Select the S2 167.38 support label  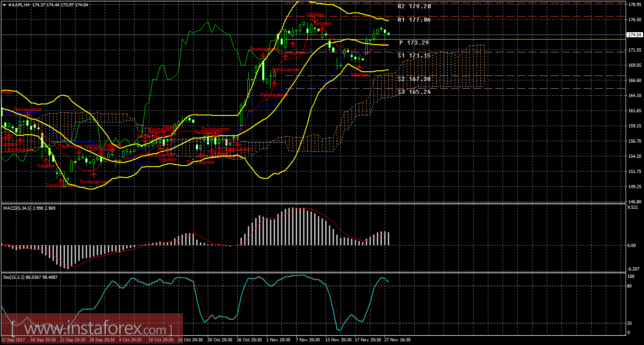pyautogui.click(x=414, y=79)
